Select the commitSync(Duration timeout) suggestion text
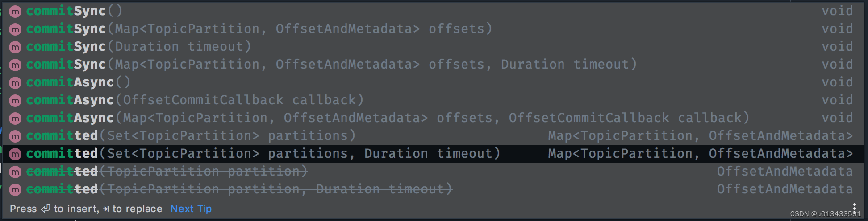The image size is (868, 221). coord(138,47)
